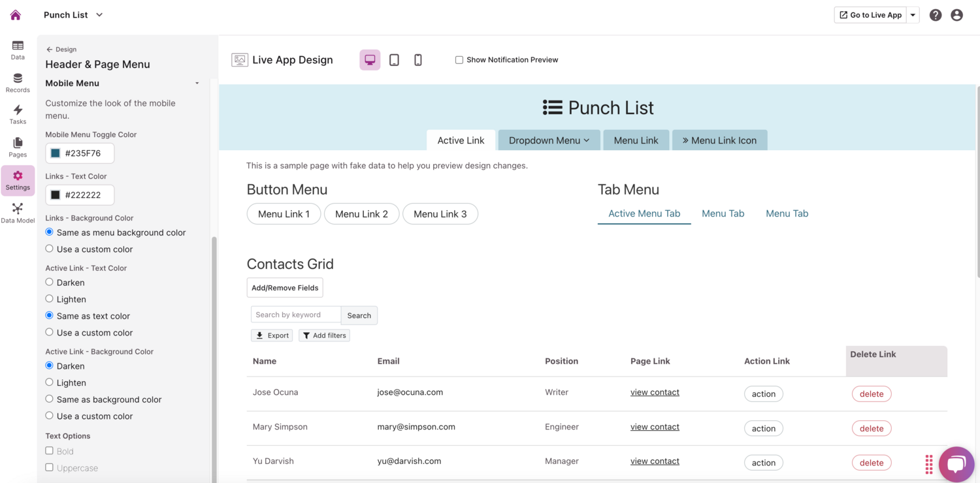This screenshot has width=980, height=483.
Task: Open the Tasks panel from sidebar
Action: tap(17, 114)
